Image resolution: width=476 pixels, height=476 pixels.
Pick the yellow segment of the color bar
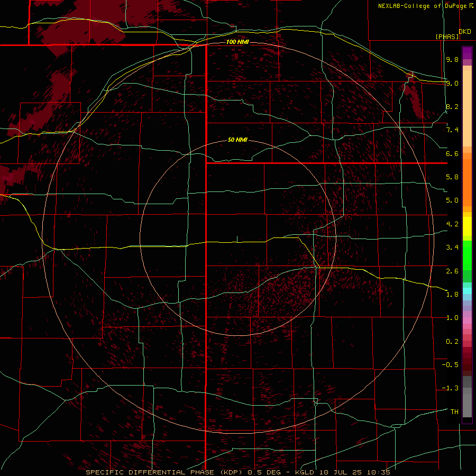pyautogui.click(x=467, y=226)
